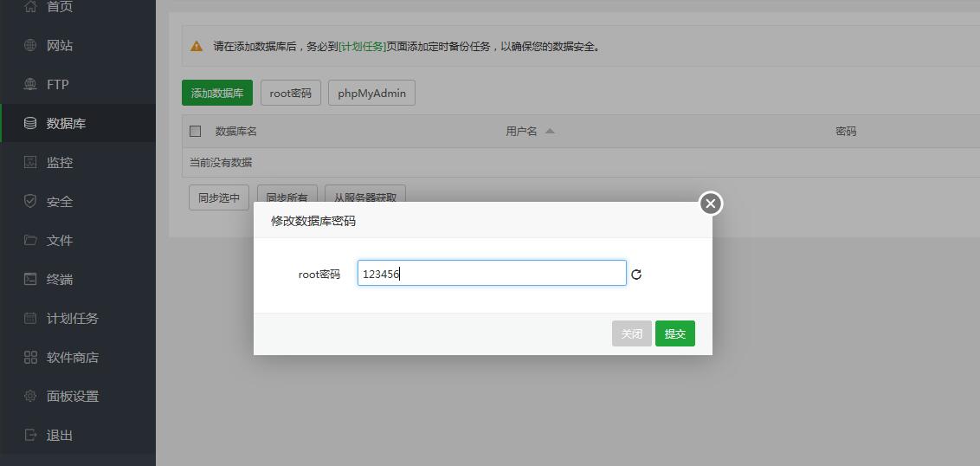The width and height of the screenshot is (980, 466).
Task: Click the database icon in sidebar
Action: 30,124
